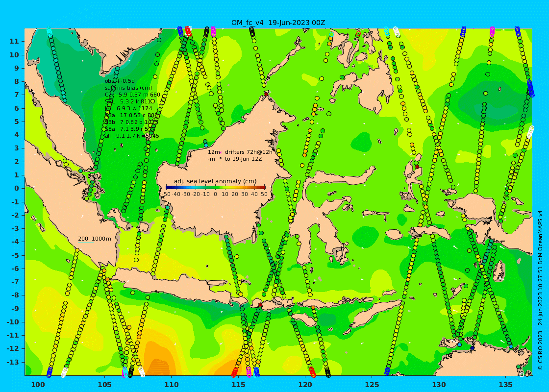Click the dark blue observation dot near 132.5E, -12

click(x=473, y=348)
